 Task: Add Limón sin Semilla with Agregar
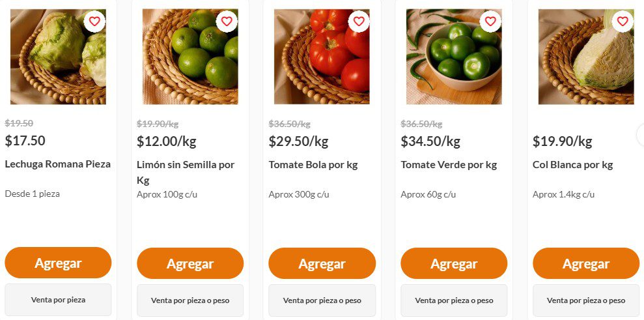[x=190, y=263]
